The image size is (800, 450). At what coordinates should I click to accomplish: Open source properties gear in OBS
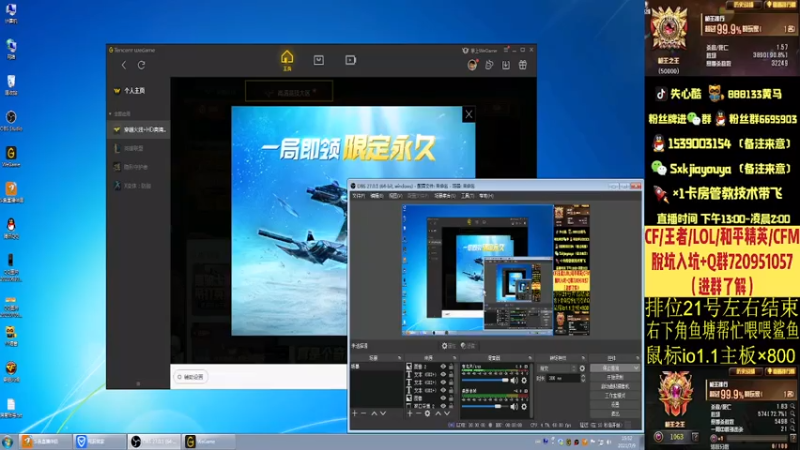point(449,346)
